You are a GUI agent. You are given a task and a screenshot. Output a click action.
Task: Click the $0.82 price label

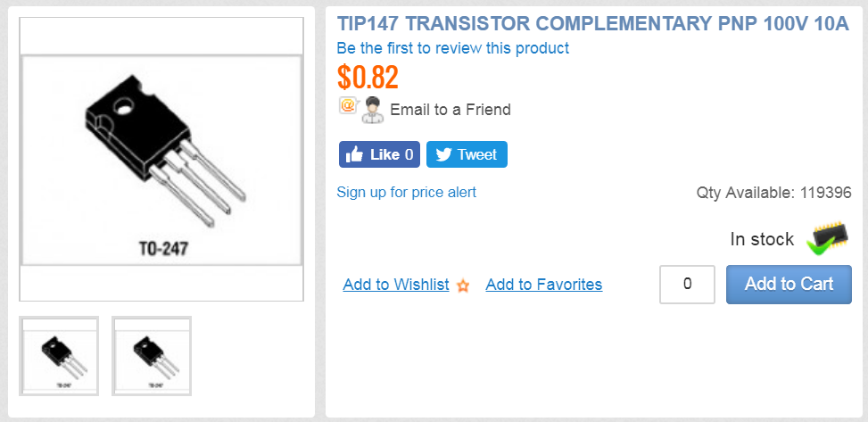(x=368, y=78)
